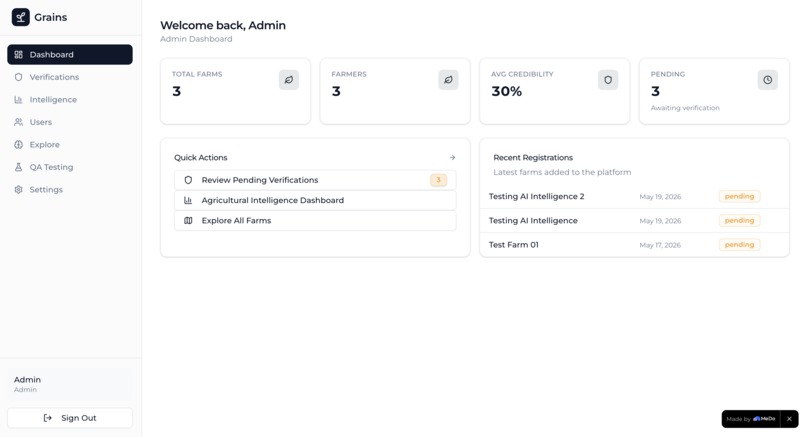Click the leaf icon on Total Farms card

[x=289, y=80]
